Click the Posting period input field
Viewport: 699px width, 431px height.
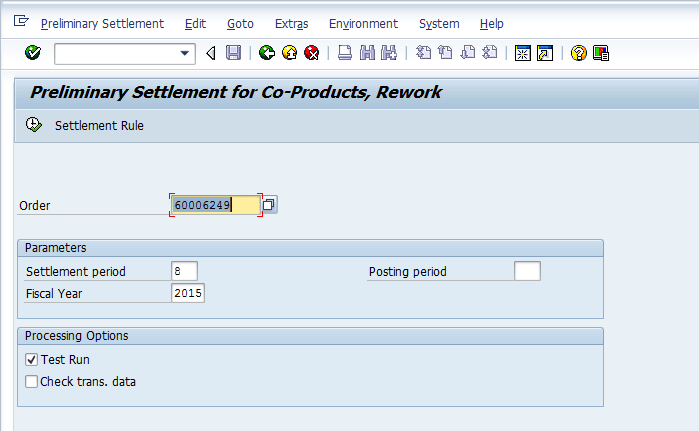pyautogui.click(x=527, y=271)
